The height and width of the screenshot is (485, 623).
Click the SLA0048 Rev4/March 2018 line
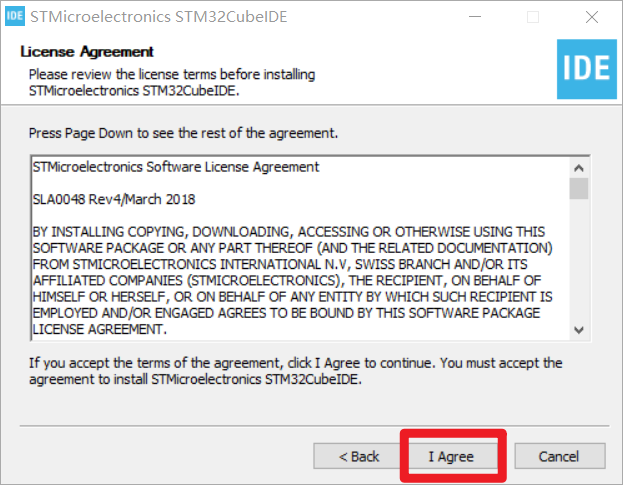(x=114, y=199)
